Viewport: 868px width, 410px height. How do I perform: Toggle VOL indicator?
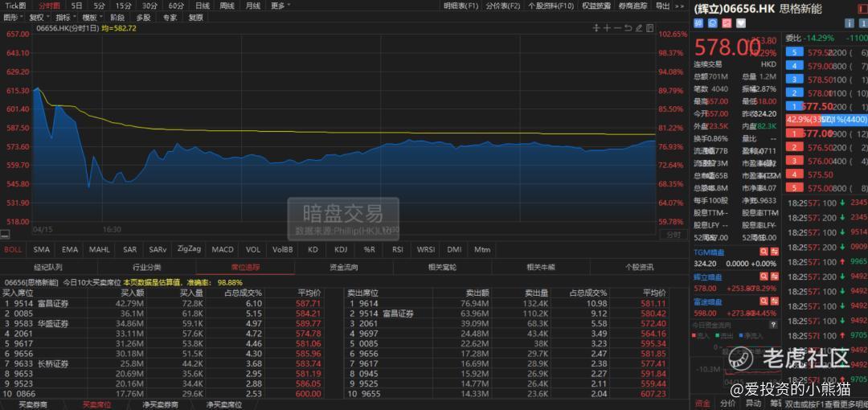[x=253, y=249]
